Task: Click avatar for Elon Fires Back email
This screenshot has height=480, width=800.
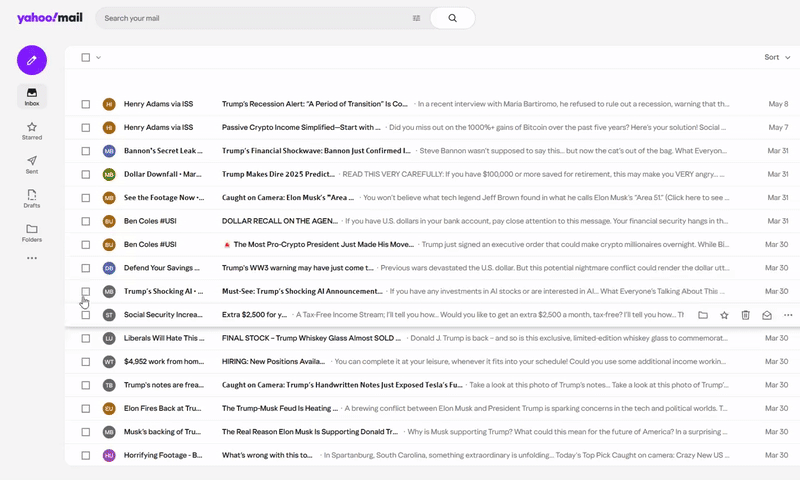Action: [109, 409]
